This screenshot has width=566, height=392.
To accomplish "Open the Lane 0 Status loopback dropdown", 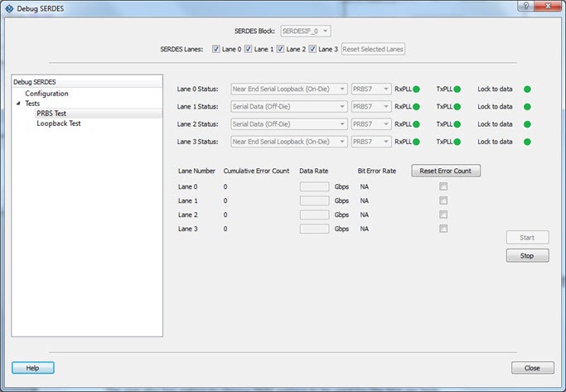I will coord(283,89).
